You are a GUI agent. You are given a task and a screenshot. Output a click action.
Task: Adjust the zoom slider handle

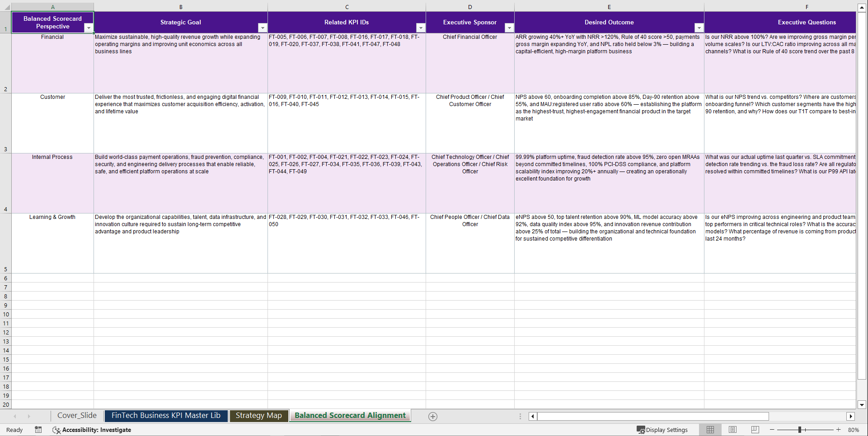(800, 430)
